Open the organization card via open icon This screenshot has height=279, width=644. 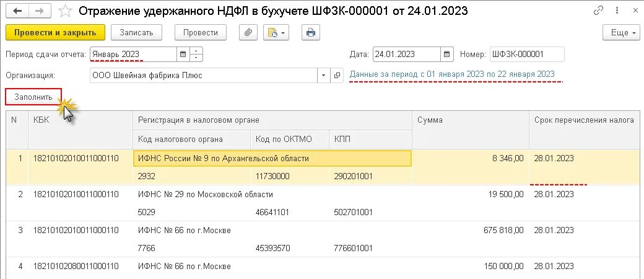pos(337,75)
